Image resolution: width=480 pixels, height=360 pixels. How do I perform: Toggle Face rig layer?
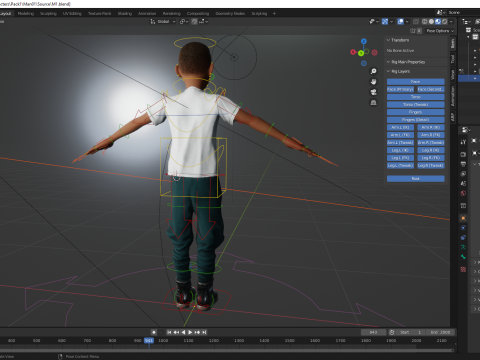[416, 82]
